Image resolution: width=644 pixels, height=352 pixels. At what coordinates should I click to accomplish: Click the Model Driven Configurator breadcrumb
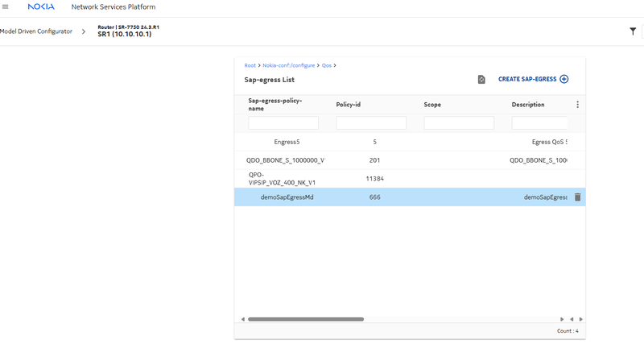(x=36, y=31)
